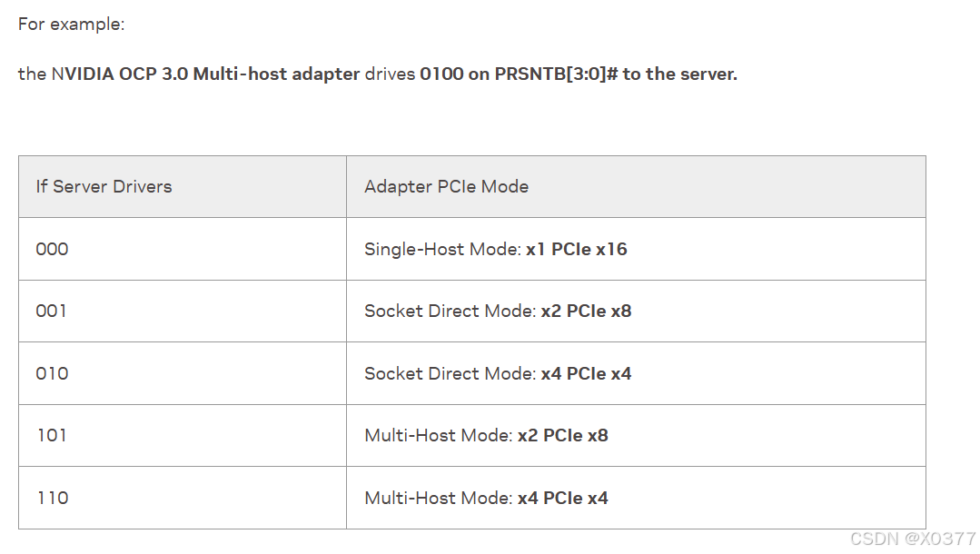Click the bold '0100' value in sentence
This screenshot has width=980, height=554.
pos(441,74)
